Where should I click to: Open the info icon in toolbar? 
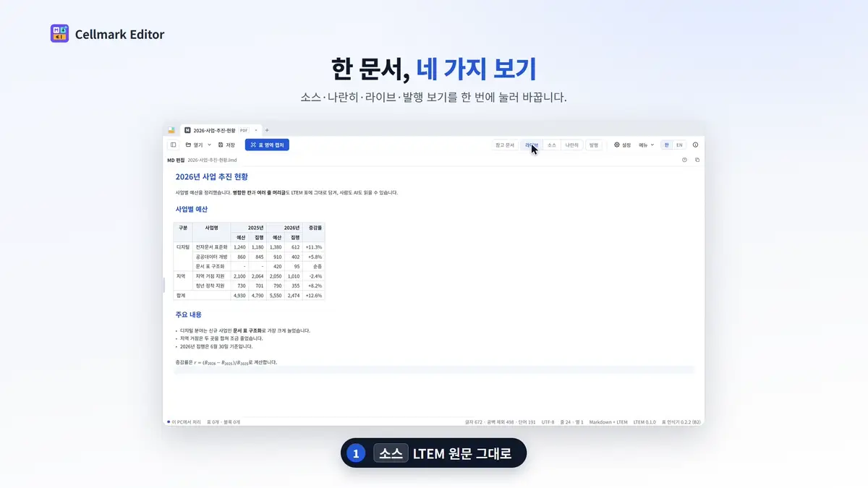point(696,145)
